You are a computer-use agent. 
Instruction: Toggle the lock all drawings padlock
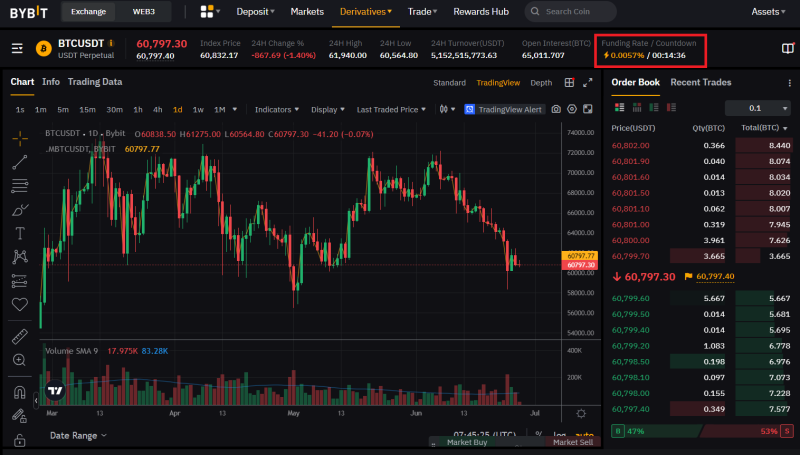pyautogui.click(x=20, y=440)
